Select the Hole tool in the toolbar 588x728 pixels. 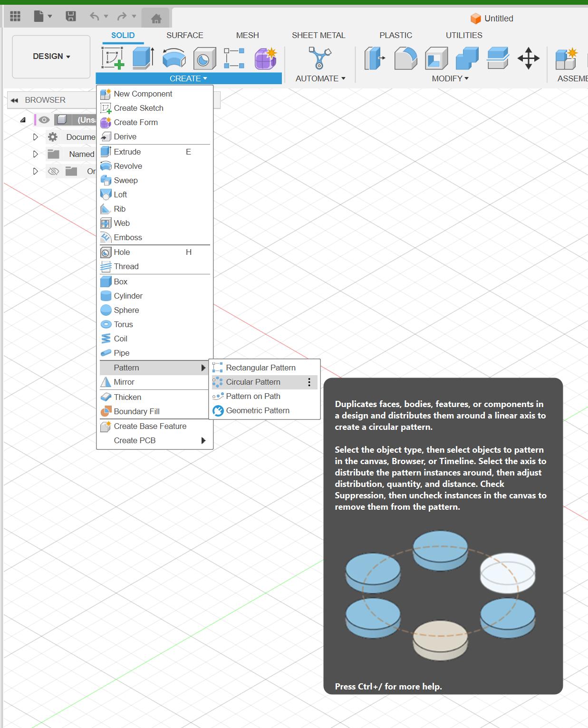point(204,58)
